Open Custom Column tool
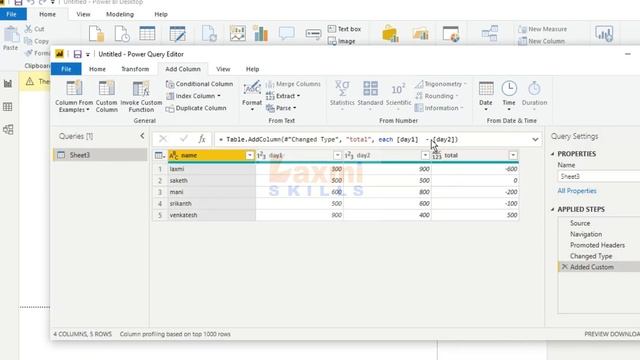This screenshot has height=360, width=640. pos(107,96)
